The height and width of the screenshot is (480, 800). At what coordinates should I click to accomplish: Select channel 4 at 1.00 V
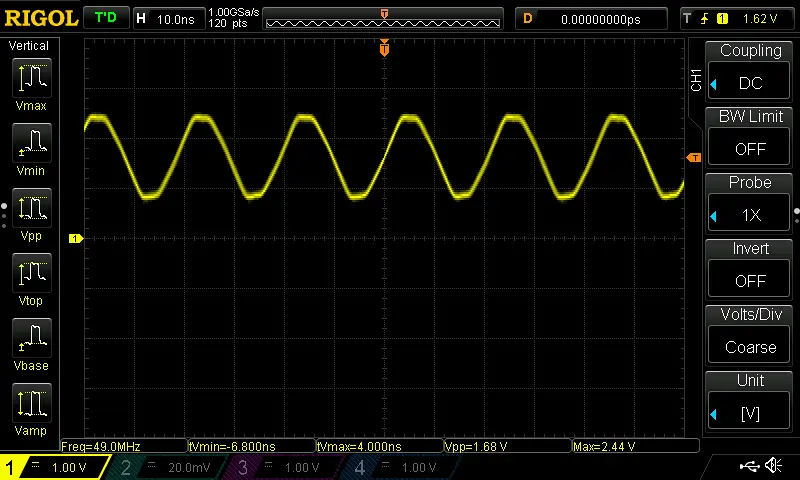coord(401,467)
